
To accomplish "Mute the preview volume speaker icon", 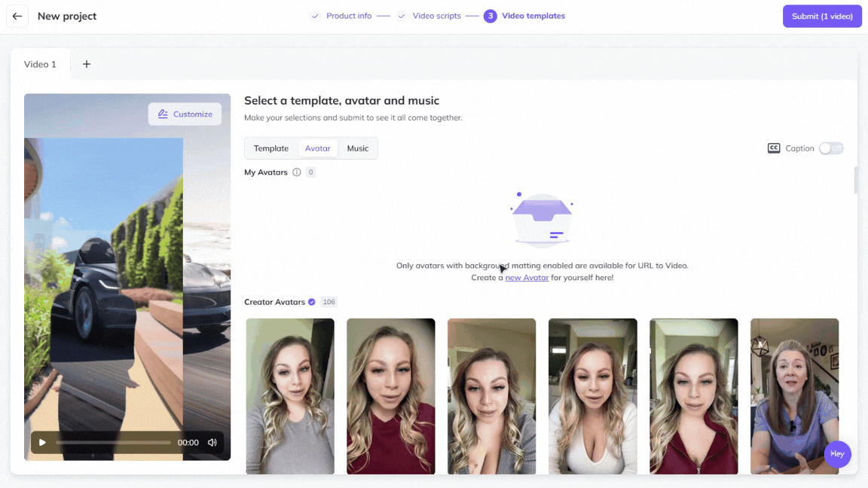I will pyautogui.click(x=212, y=443).
